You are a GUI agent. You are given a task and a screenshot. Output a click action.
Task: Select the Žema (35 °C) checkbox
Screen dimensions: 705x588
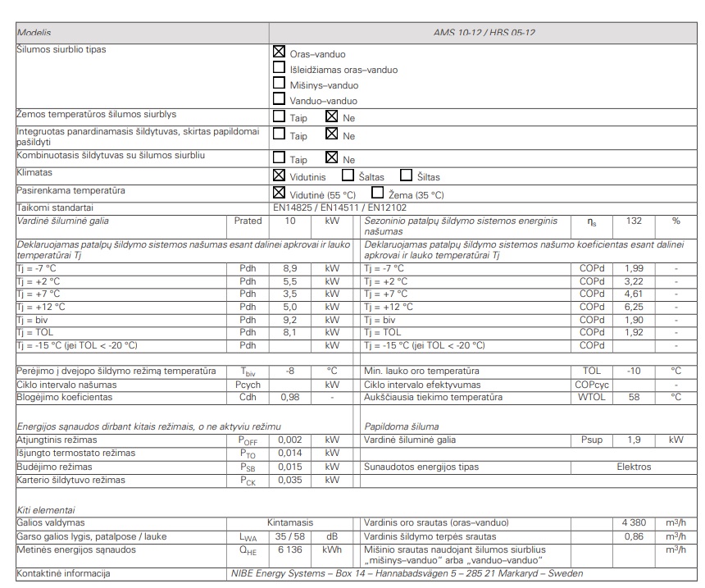pyautogui.click(x=378, y=194)
